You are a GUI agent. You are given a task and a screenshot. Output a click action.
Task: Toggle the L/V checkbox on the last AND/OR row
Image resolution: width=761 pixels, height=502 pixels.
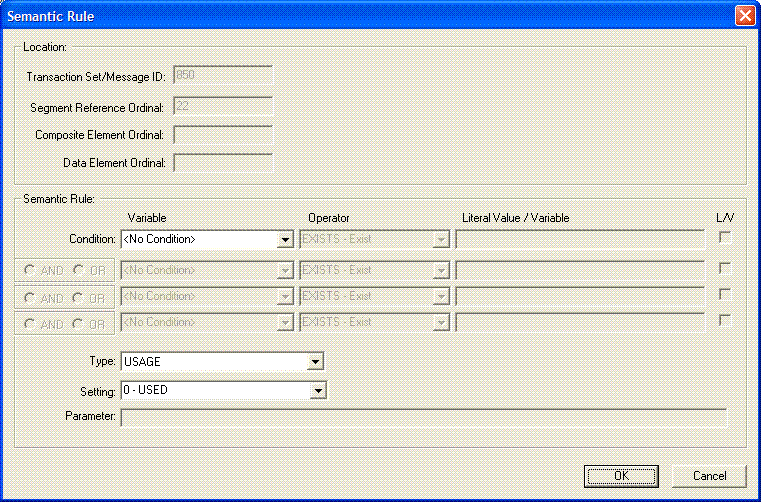click(x=725, y=320)
